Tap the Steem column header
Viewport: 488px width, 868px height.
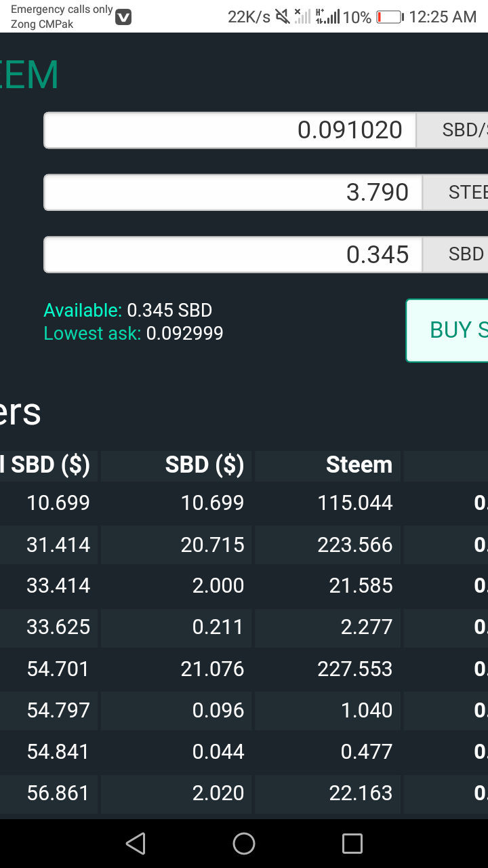pos(359,465)
